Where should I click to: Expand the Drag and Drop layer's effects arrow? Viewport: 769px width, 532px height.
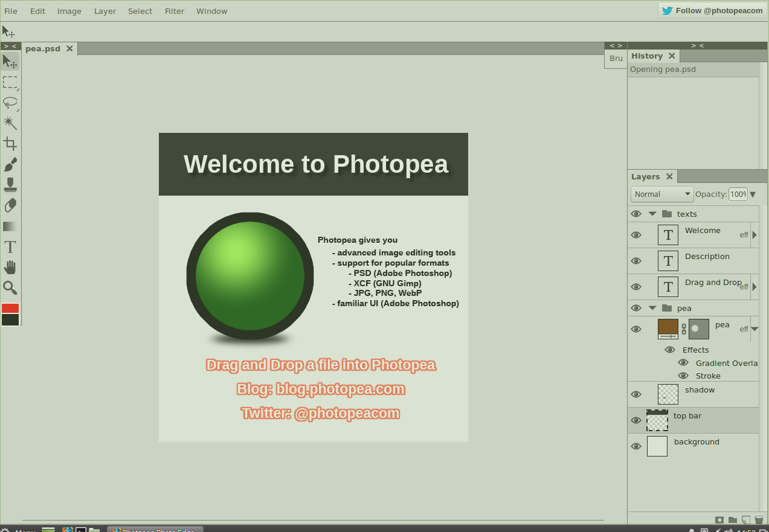(x=755, y=287)
